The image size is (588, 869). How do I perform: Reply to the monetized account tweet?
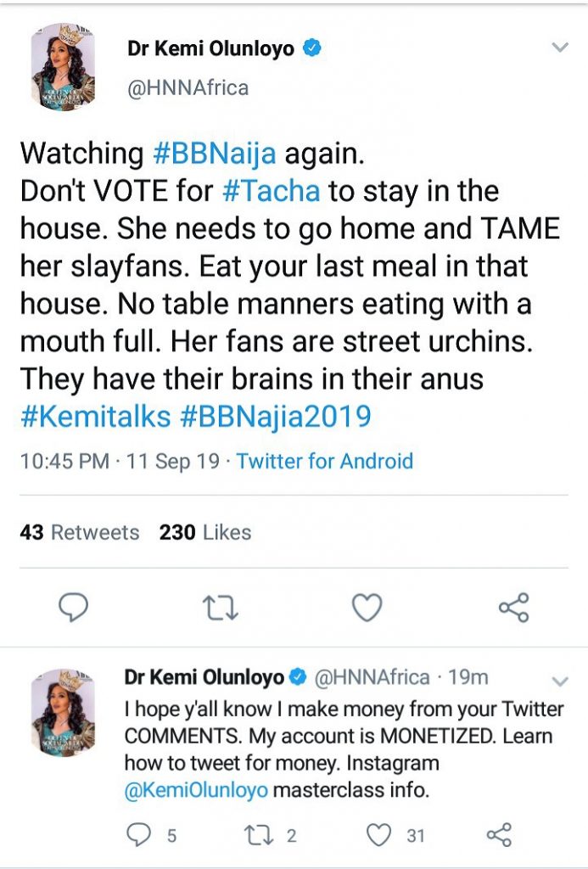click(137, 836)
